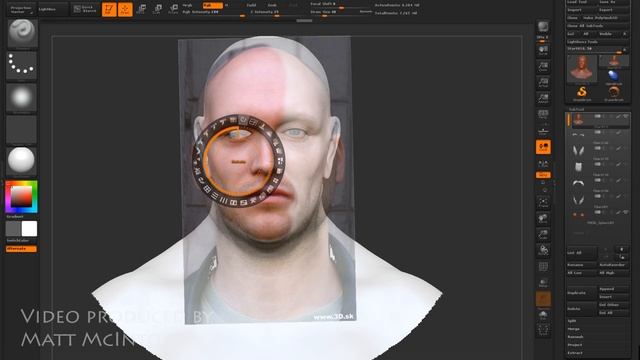640x360 pixels.
Task: Toggle the orange XYZ rotation button
Action: pos(543,175)
